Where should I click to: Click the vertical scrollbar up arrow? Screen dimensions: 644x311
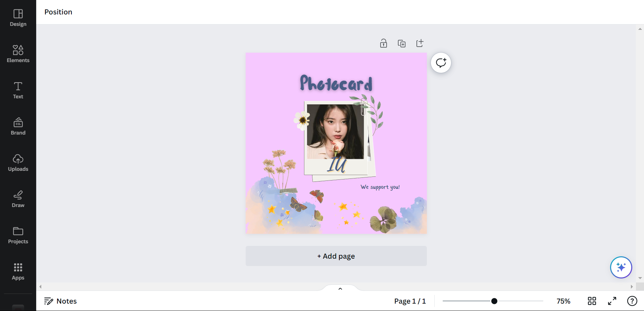[x=640, y=29]
